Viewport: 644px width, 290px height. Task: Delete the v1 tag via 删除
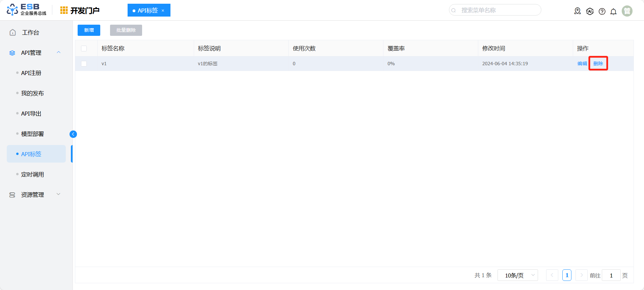click(598, 64)
